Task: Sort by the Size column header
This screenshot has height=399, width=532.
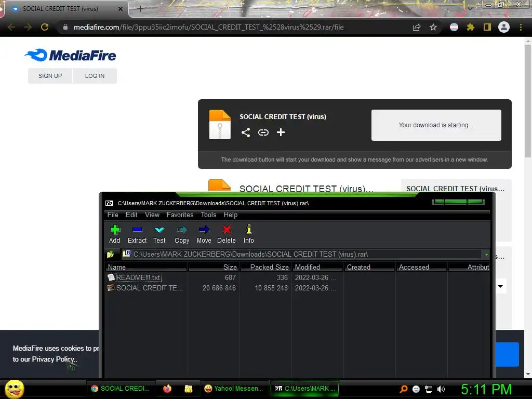Action: (214, 267)
